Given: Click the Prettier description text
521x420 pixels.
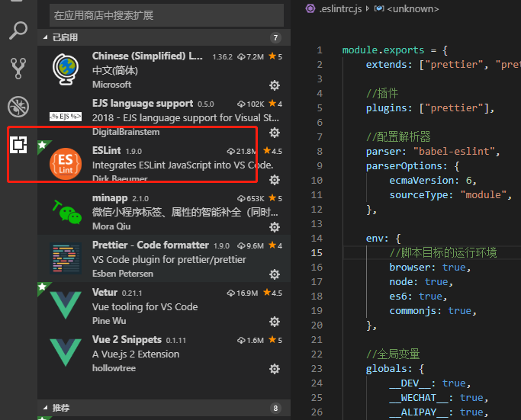Looking at the screenshot, I should [x=169, y=260].
